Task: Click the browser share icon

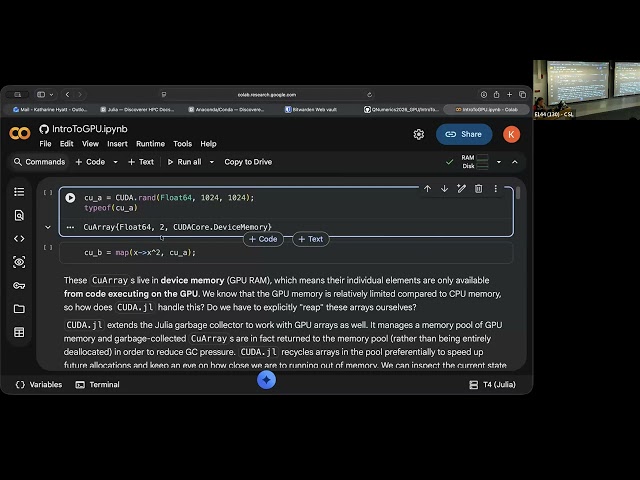Action: pos(496,94)
